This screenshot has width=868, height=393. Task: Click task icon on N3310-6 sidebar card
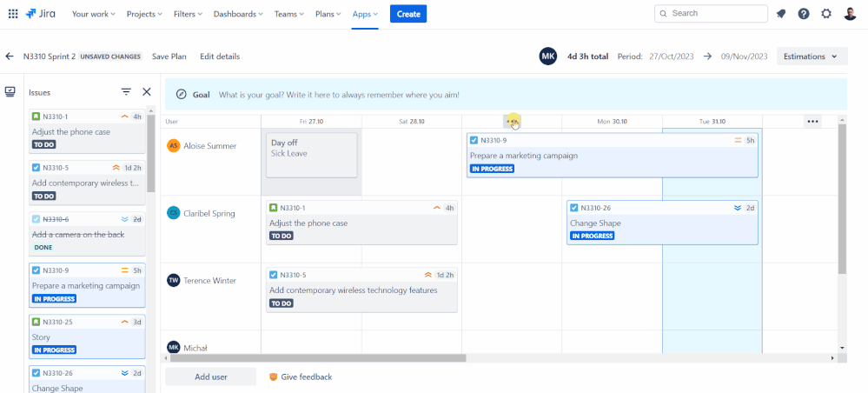[x=36, y=219]
